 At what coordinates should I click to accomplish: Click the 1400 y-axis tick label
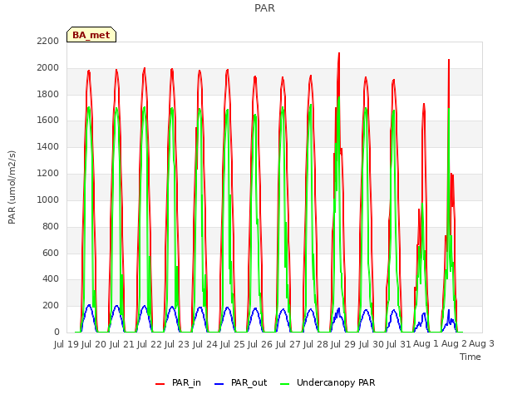(48, 146)
